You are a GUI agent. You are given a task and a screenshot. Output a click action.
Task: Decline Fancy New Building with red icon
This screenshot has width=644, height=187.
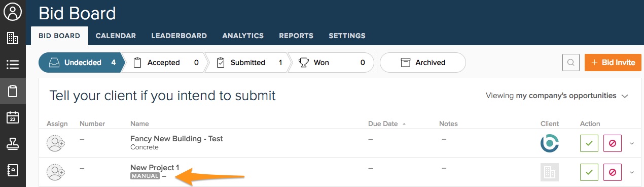612,143
